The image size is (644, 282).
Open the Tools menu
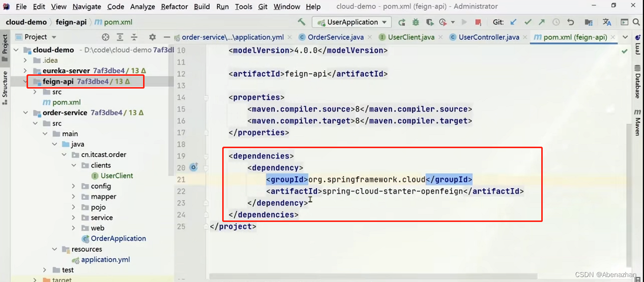point(243,6)
